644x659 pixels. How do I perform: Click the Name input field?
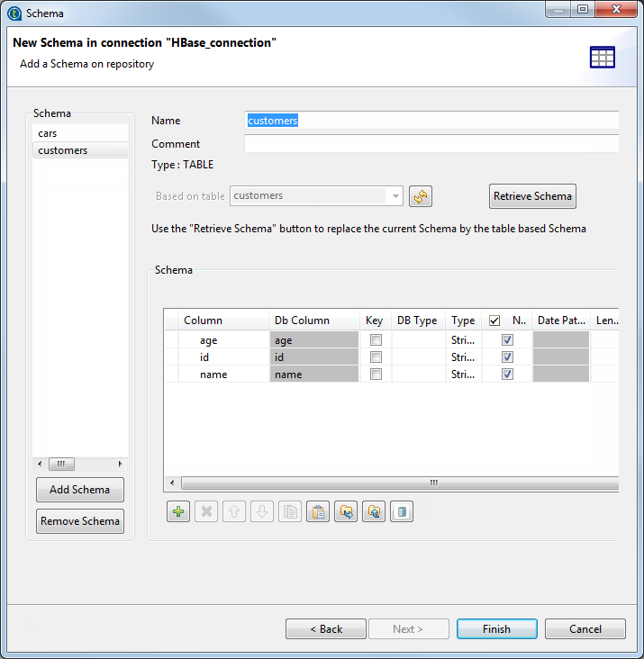pos(431,121)
